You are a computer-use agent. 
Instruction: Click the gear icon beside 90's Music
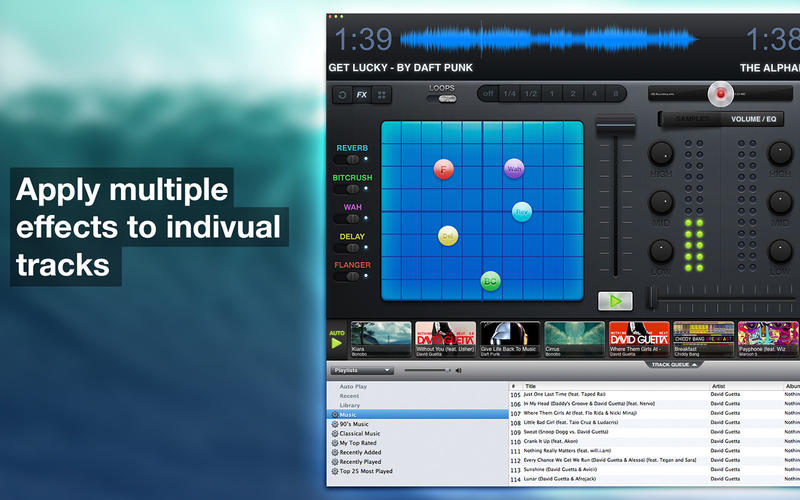coord(335,424)
